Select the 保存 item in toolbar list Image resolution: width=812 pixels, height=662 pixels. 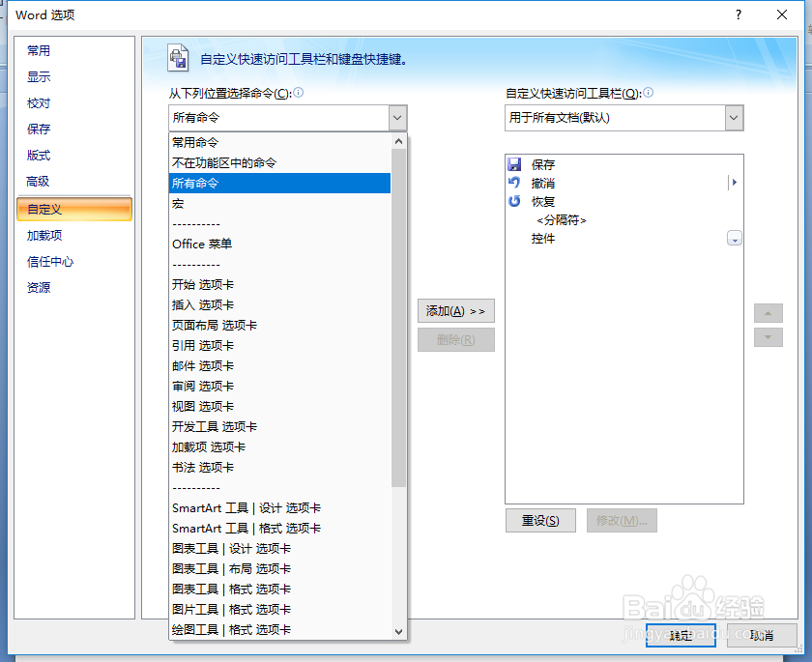pos(624,164)
